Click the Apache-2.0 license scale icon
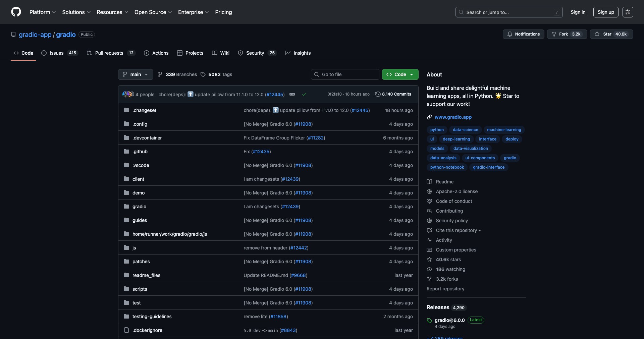 pos(429,191)
